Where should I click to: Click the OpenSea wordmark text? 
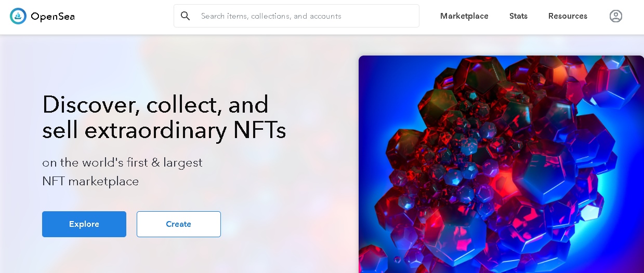52,17
